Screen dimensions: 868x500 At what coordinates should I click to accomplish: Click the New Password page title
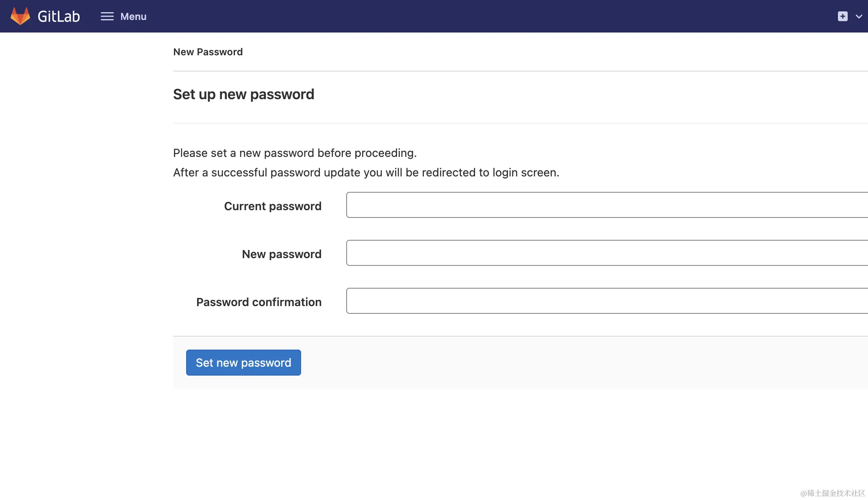click(x=208, y=52)
